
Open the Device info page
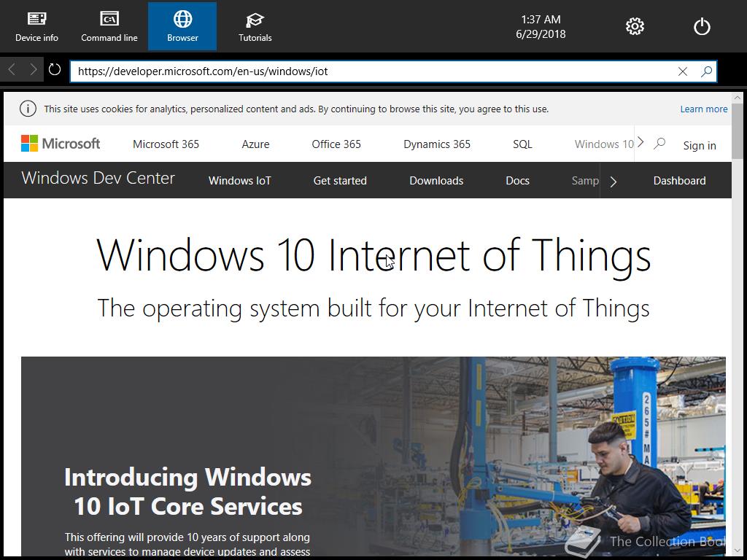pyautogui.click(x=36, y=27)
